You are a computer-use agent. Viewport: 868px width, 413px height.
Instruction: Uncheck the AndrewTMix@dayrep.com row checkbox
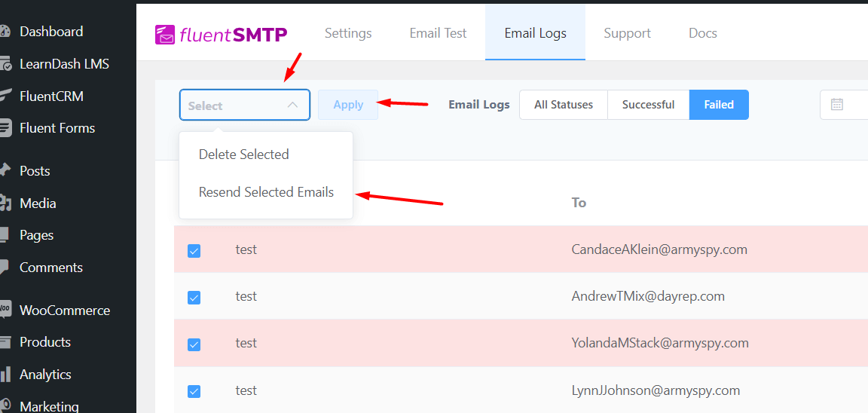(194, 297)
